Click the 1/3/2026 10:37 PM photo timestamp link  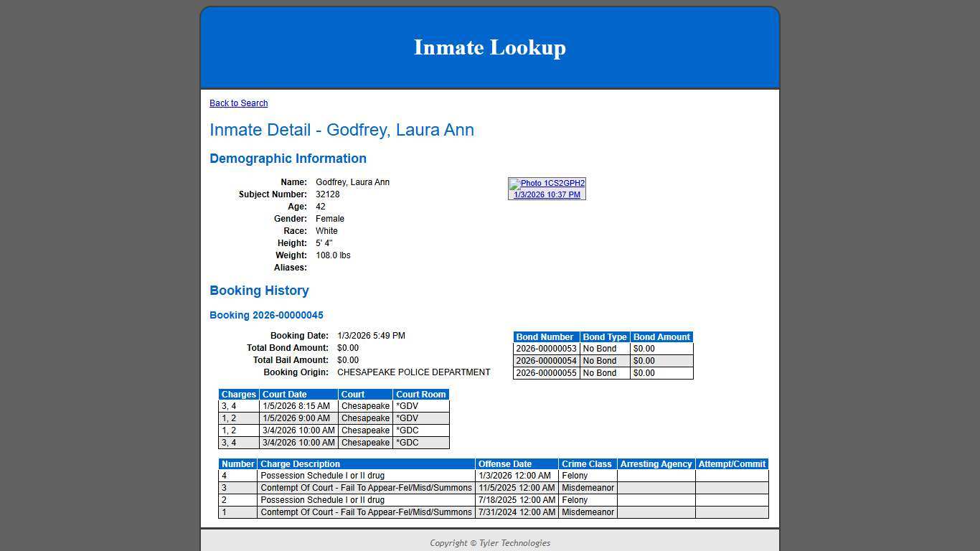click(x=547, y=194)
